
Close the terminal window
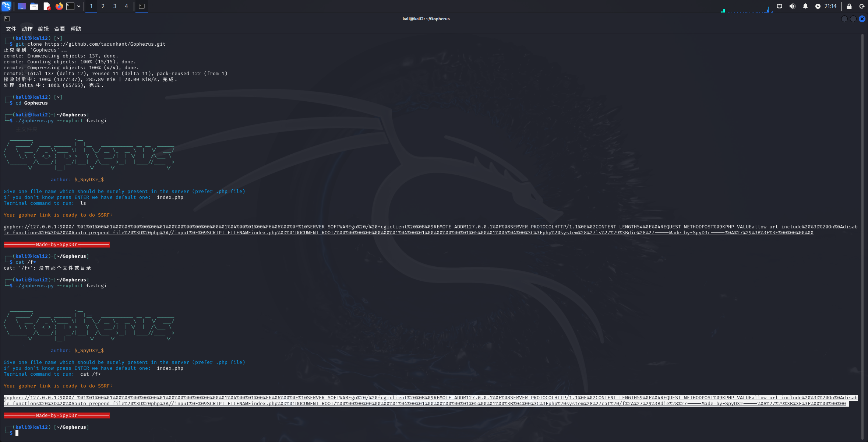[x=862, y=19]
